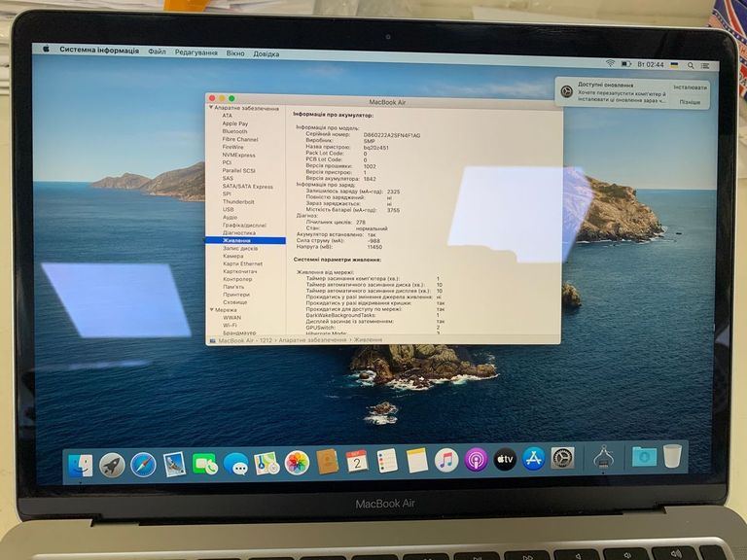Click the Wi-Fi status icon in menu bar
This screenshot has height=560, width=747.
point(610,63)
